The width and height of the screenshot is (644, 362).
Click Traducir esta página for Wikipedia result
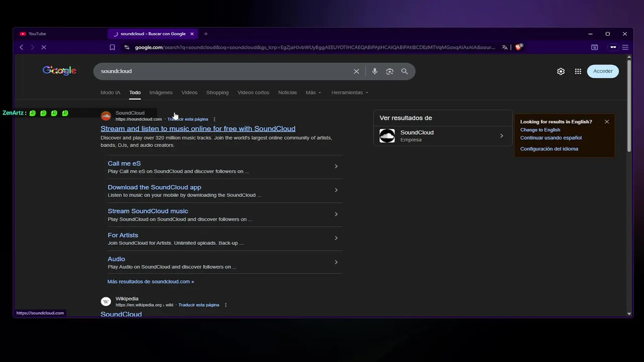point(199,305)
